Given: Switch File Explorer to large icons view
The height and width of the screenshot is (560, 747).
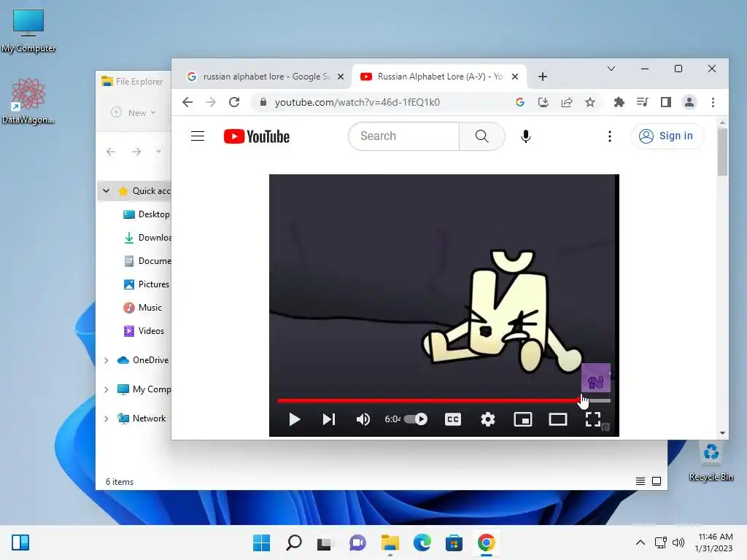Looking at the screenshot, I should pos(657,481).
